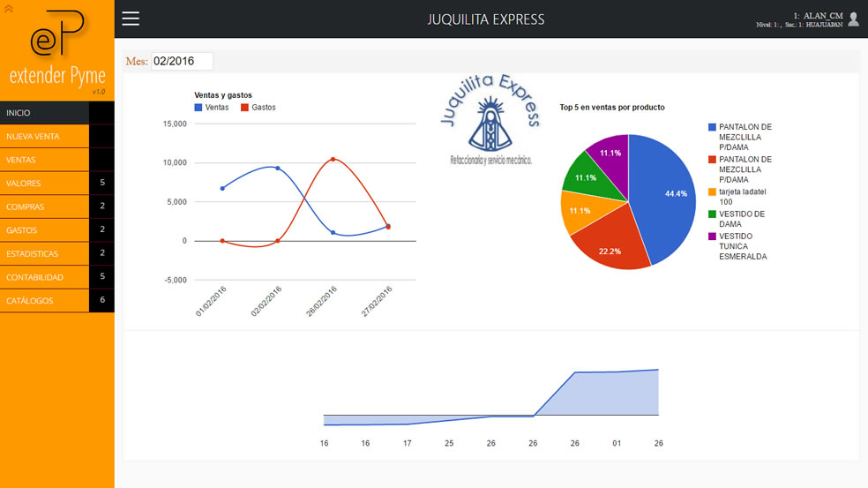Click the Ventas legend label
This screenshot has width=868, height=488.
coord(217,108)
